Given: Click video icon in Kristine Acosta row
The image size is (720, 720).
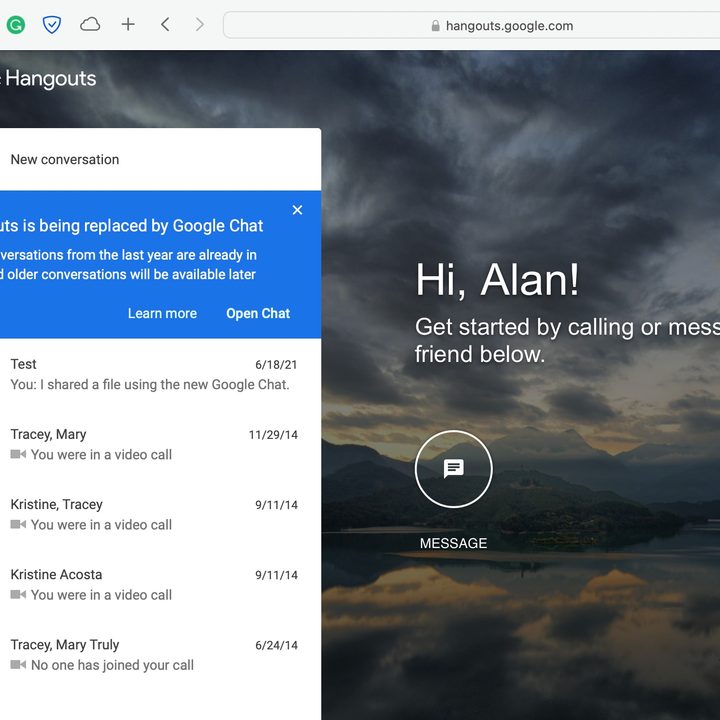Looking at the screenshot, I should [x=18, y=594].
